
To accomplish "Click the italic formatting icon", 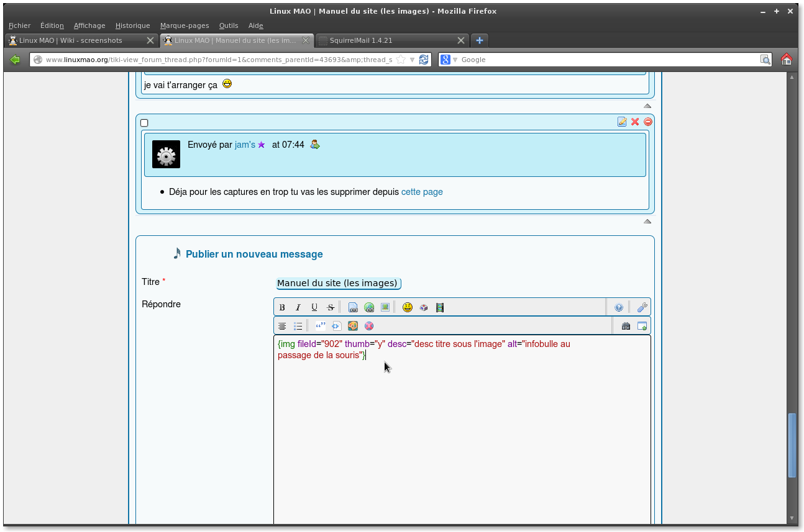I will 298,307.
